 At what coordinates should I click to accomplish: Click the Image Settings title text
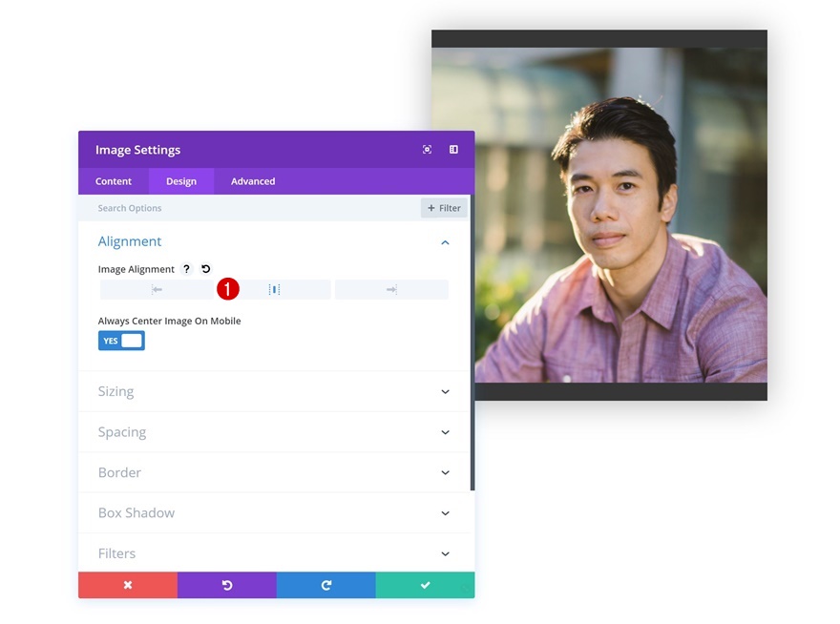pos(137,150)
